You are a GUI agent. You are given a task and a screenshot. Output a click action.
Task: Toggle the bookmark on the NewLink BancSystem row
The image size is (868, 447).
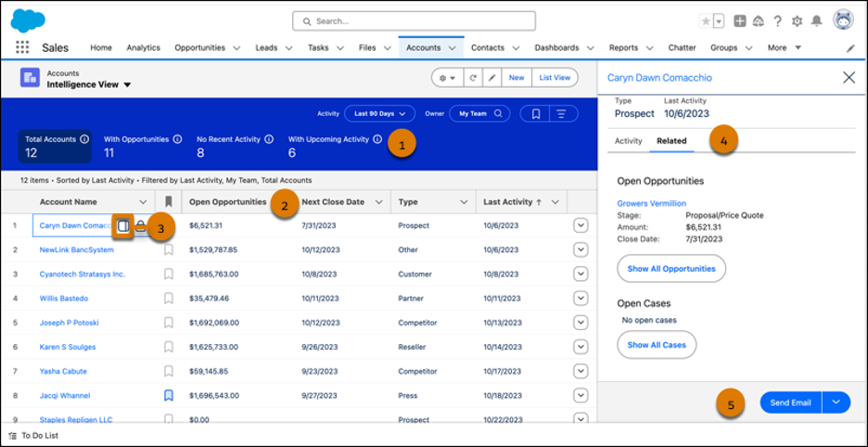click(169, 249)
